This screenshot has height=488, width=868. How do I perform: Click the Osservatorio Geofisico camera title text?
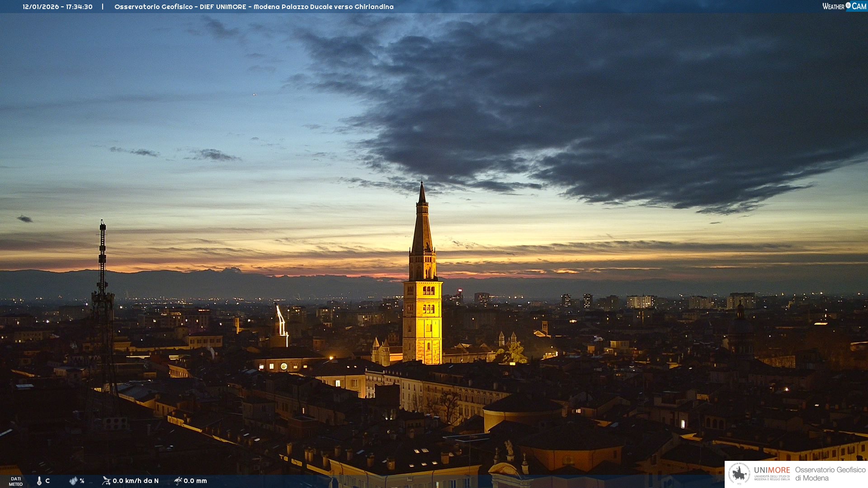point(254,7)
